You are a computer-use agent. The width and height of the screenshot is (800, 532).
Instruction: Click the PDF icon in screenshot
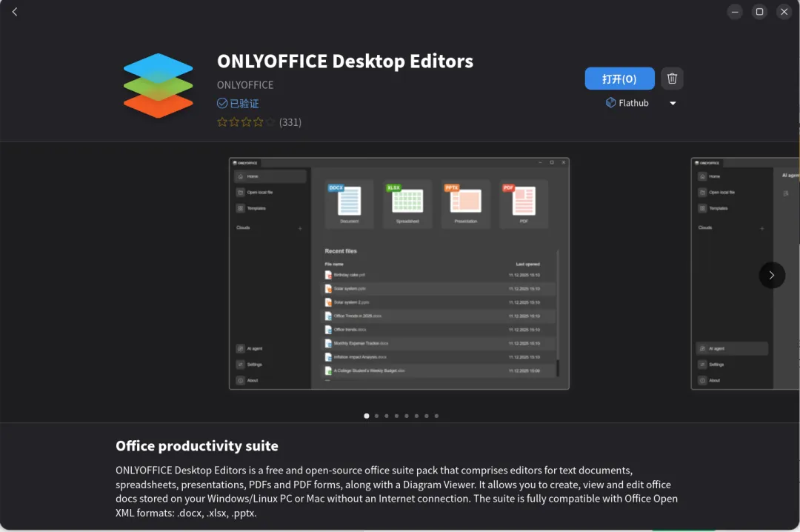tap(524, 204)
